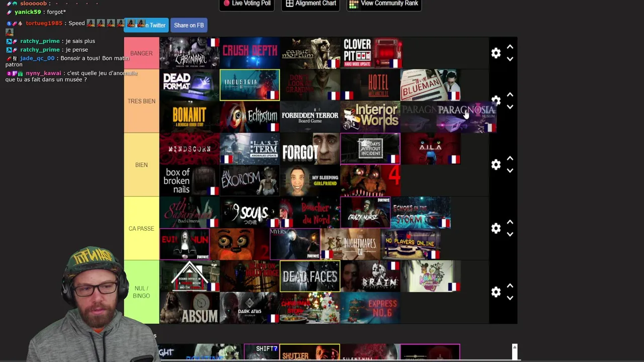Select the Crazy Nurse Fortnite tile
Image resolution: width=644 pixels, height=362 pixels.
click(x=366, y=213)
